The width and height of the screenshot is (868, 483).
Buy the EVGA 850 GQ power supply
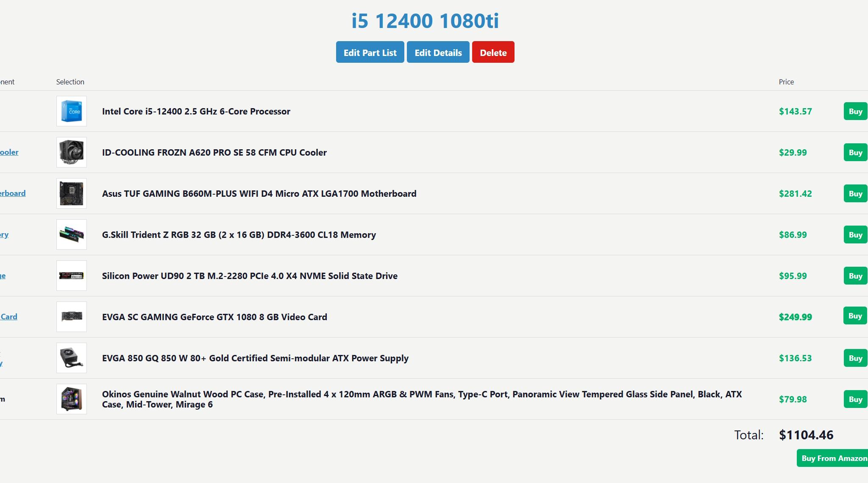pos(856,358)
